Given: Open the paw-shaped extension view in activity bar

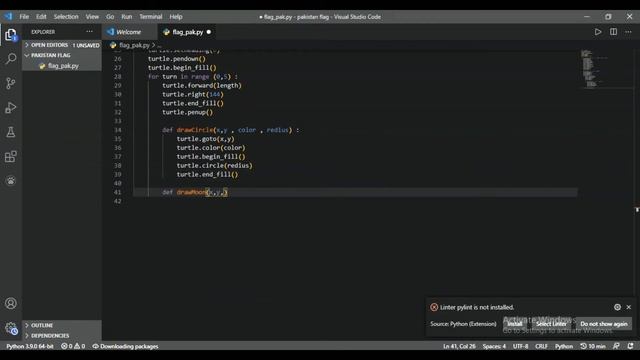Looking at the screenshot, I should click(11, 181).
